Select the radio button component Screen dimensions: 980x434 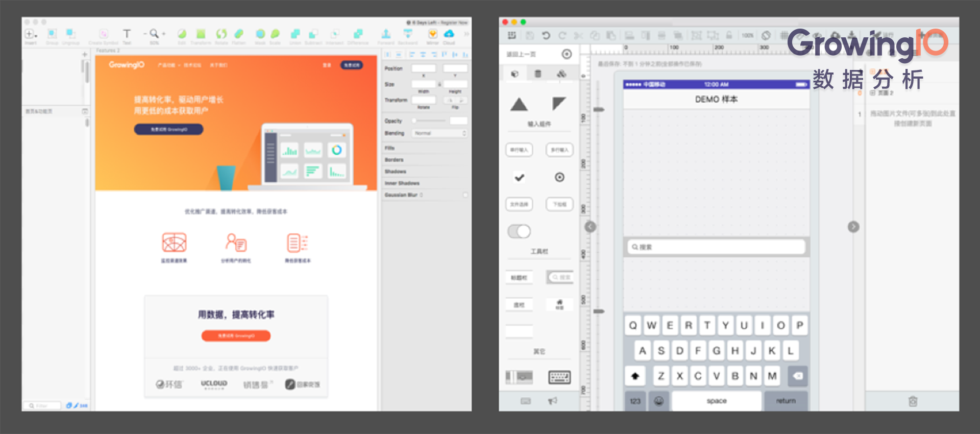pyautogui.click(x=559, y=177)
